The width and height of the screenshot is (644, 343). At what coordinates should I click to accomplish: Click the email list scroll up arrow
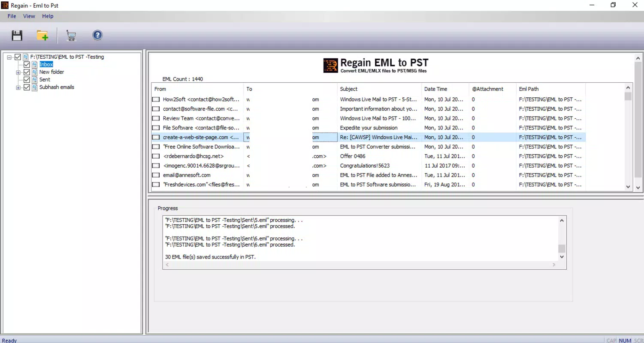pyautogui.click(x=628, y=87)
